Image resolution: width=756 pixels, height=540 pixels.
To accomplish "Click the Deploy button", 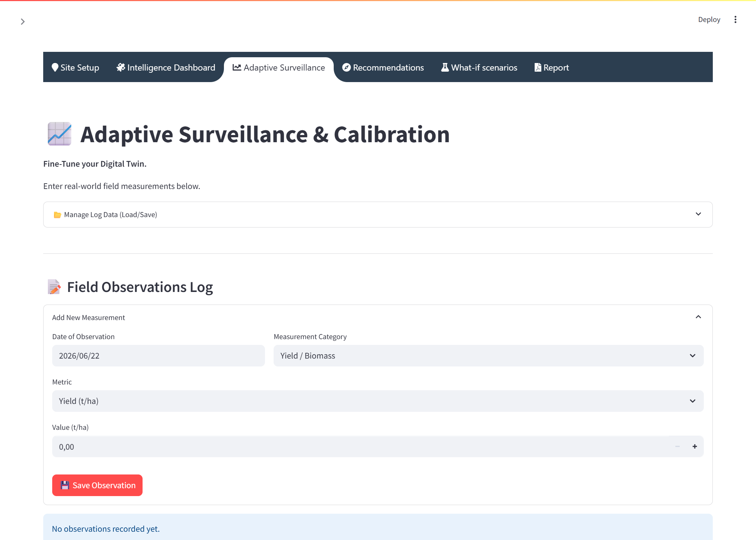I will point(709,19).
